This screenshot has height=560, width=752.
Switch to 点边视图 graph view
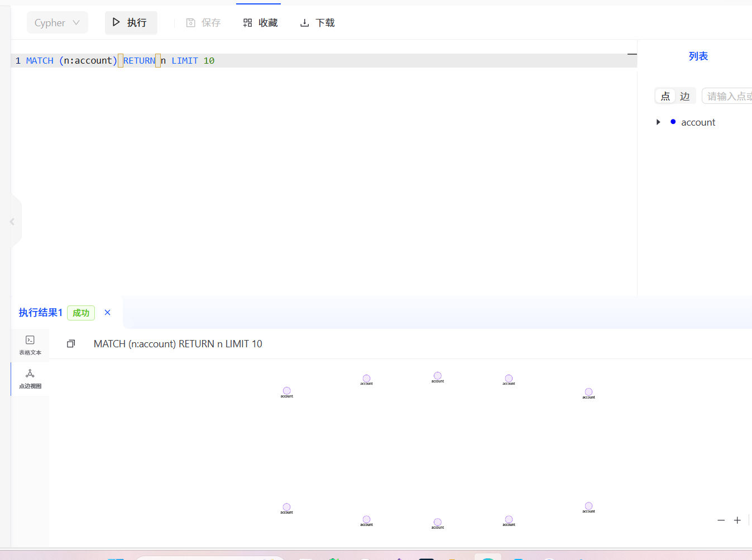point(30,379)
